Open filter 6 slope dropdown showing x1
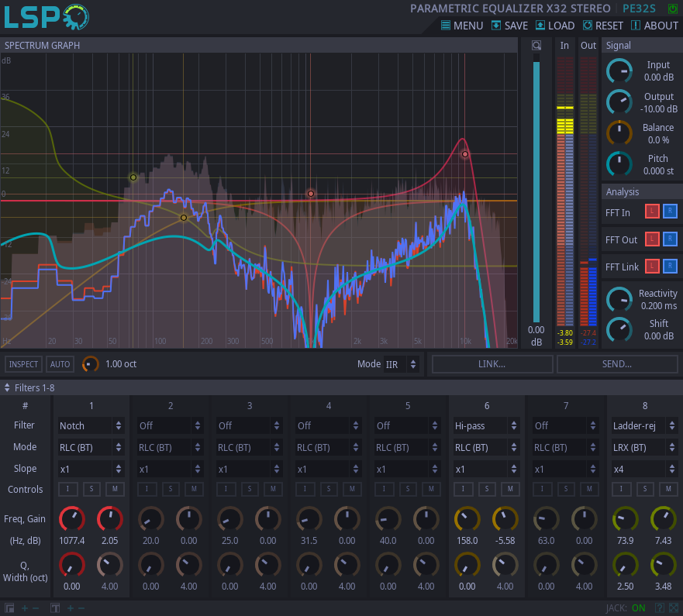The image size is (683, 616). pyautogui.click(x=487, y=470)
